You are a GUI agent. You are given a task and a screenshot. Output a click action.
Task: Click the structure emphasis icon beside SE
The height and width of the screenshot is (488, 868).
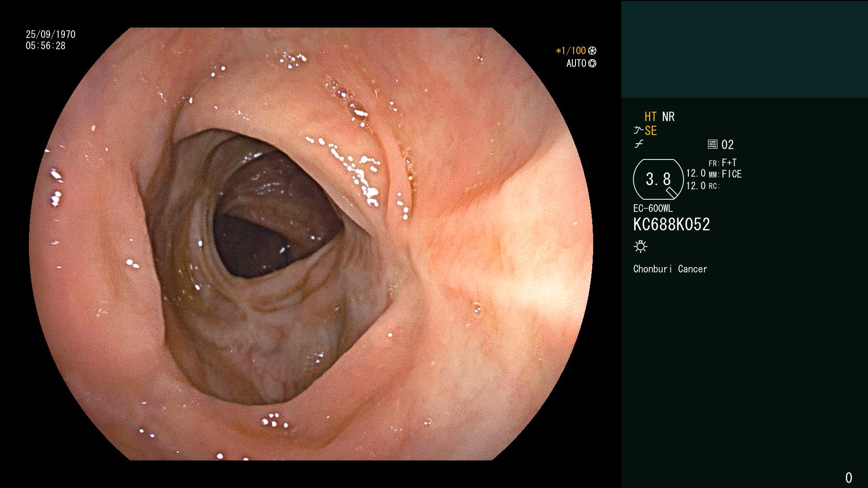pyautogui.click(x=638, y=131)
